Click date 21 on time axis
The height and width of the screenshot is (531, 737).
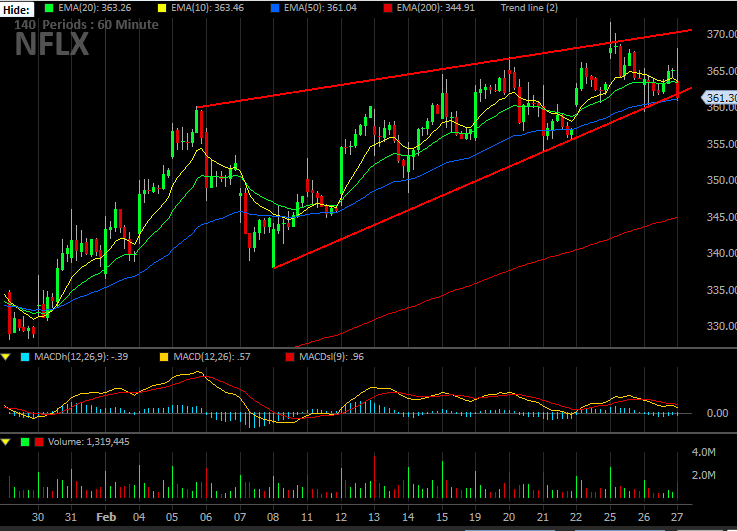[543, 517]
